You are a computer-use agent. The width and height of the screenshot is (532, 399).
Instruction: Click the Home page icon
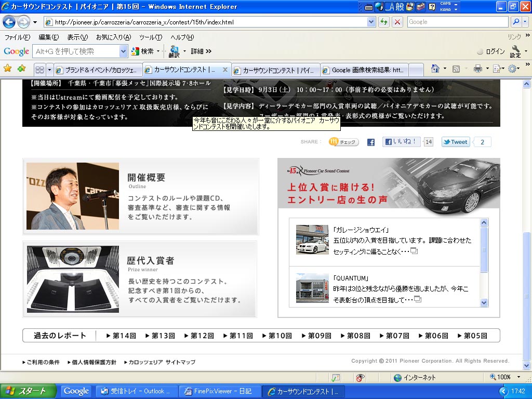click(x=435, y=69)
